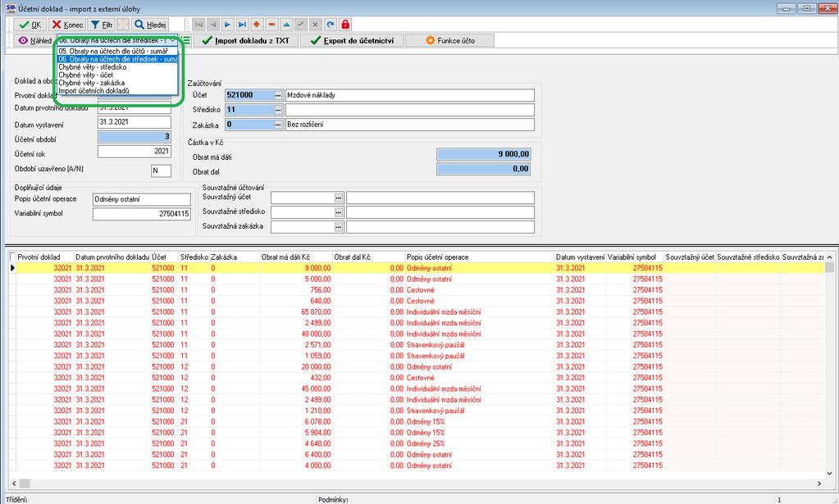This screenshot has width=839, height=504.
Task: Click the cancel edit X icon
Action: 316,25
